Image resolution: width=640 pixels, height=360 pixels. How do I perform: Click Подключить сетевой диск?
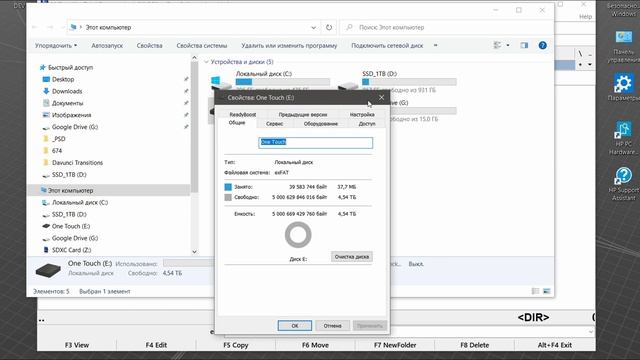[x=387, y=45]
